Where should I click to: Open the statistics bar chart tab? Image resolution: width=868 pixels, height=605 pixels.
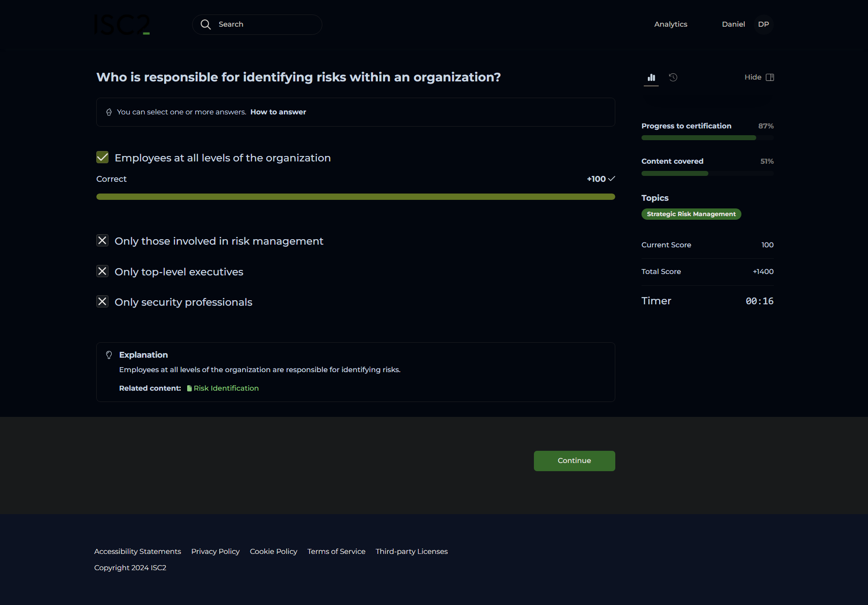click(x=651, y=77)
